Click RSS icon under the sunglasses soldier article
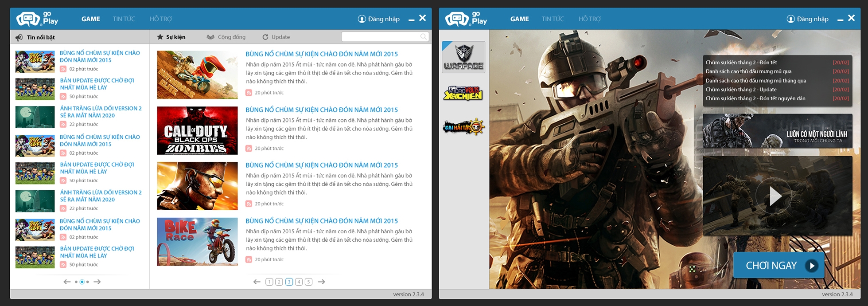Image resolution: width=868 pixels, height=306 pixels. [249, 204]
